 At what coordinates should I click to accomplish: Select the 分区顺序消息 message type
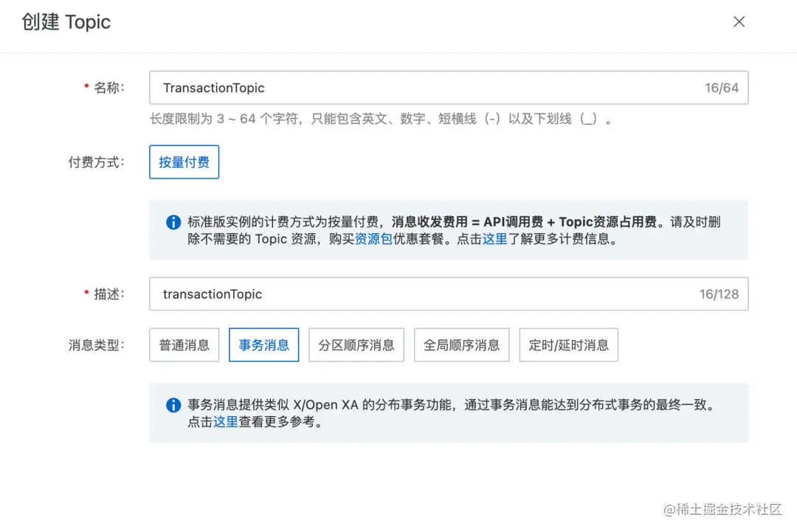[x=356, y=345]
